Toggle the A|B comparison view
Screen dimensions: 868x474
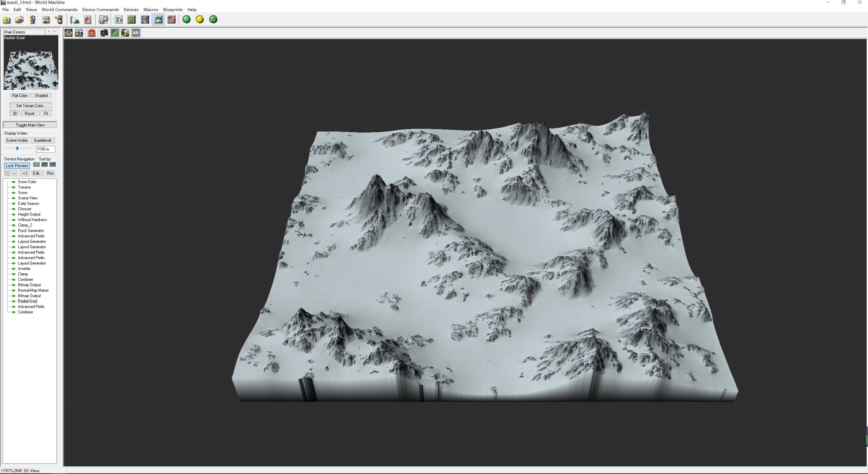pos(136,33)
